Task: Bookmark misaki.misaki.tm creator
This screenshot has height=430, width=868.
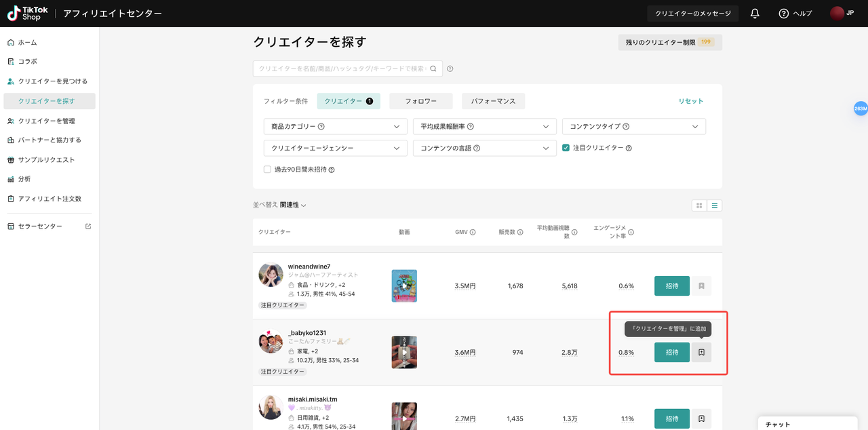Action: [x=701, y=419]
